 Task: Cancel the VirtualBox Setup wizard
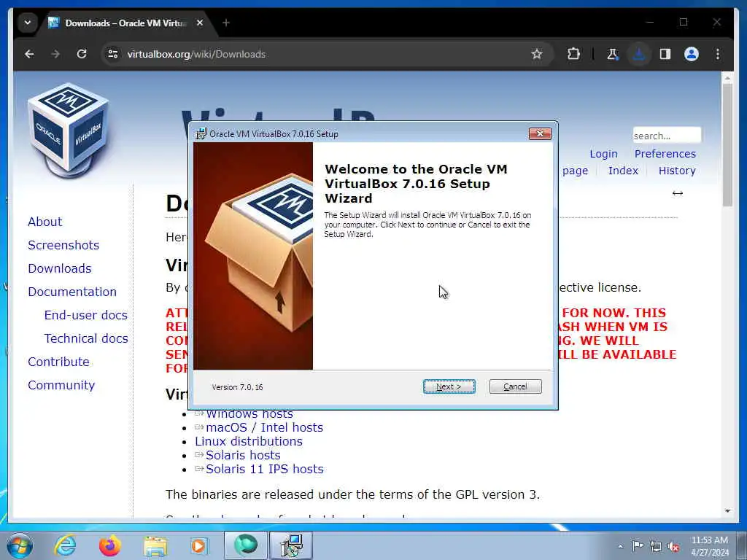click(x=515, y=386)
